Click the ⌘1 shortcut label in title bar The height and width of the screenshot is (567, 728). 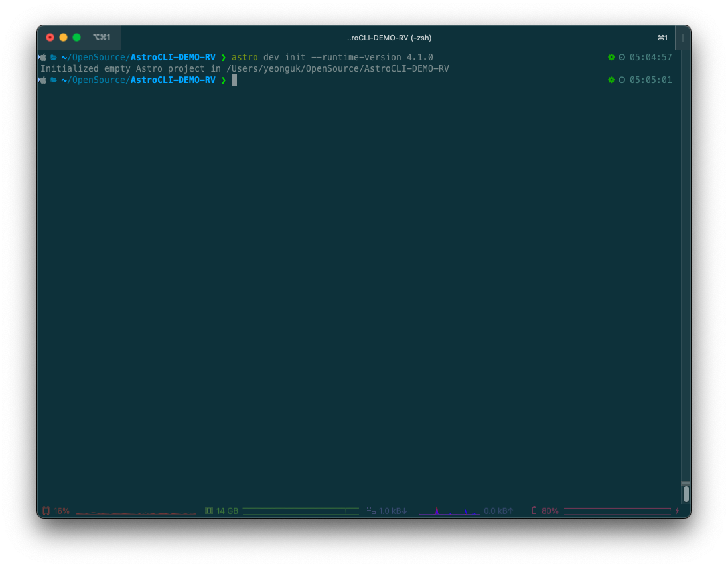pyautogui.click(x=662, y=38)
